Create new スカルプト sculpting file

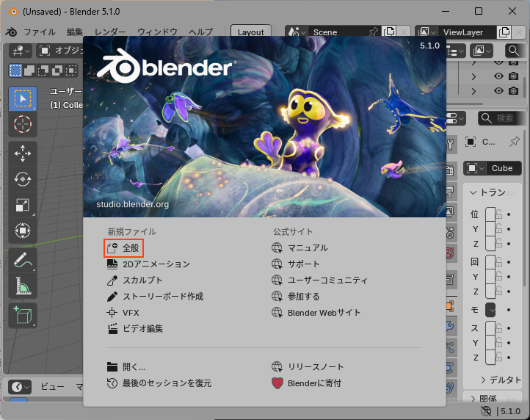(134, 280)
